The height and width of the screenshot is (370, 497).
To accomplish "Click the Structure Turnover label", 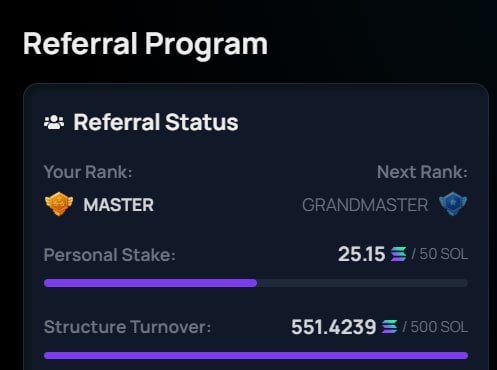I will click(x=127, y=327).
